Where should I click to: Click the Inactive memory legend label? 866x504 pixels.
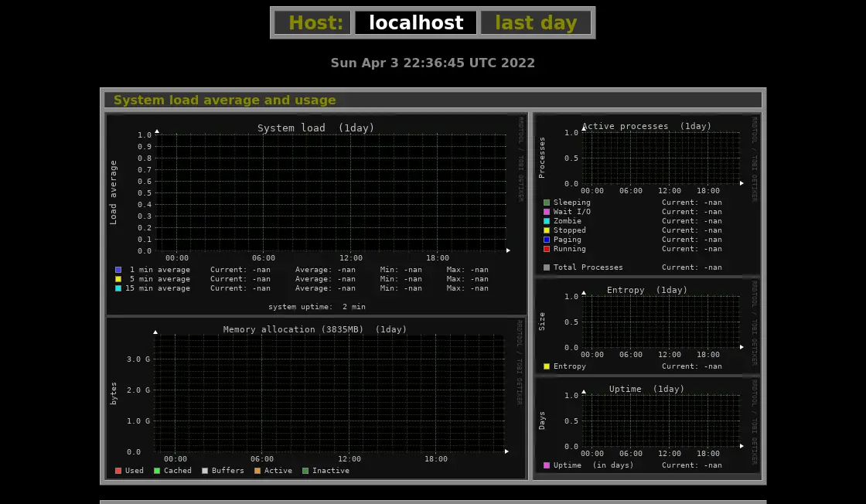point(331,471)
